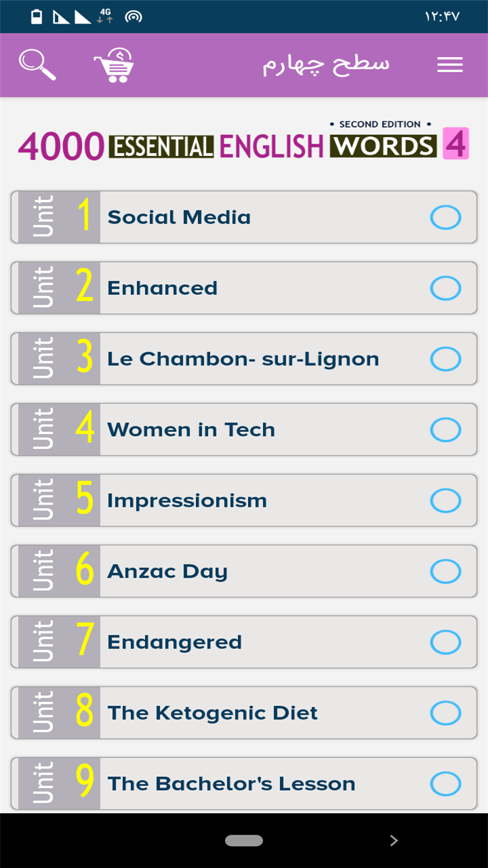Tap the shopping cart purchase icon
Screen dimensions: 488x868
click(x=114, y=65)
